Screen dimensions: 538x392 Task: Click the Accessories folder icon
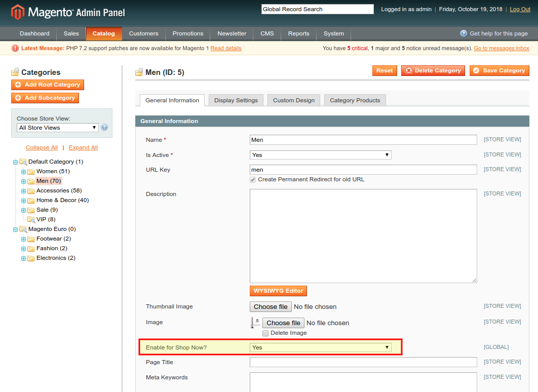tap(31, 191)
